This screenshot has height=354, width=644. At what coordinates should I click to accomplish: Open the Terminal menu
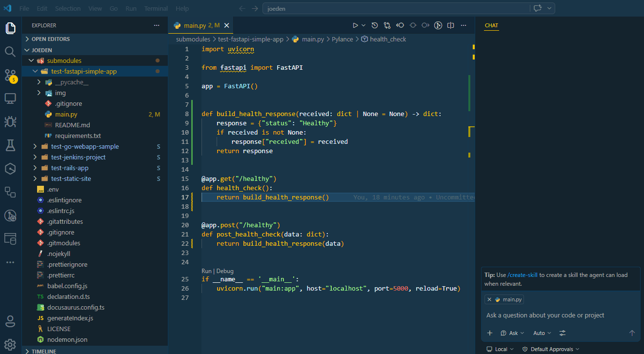pyautogui.click(x=156, y=8)
